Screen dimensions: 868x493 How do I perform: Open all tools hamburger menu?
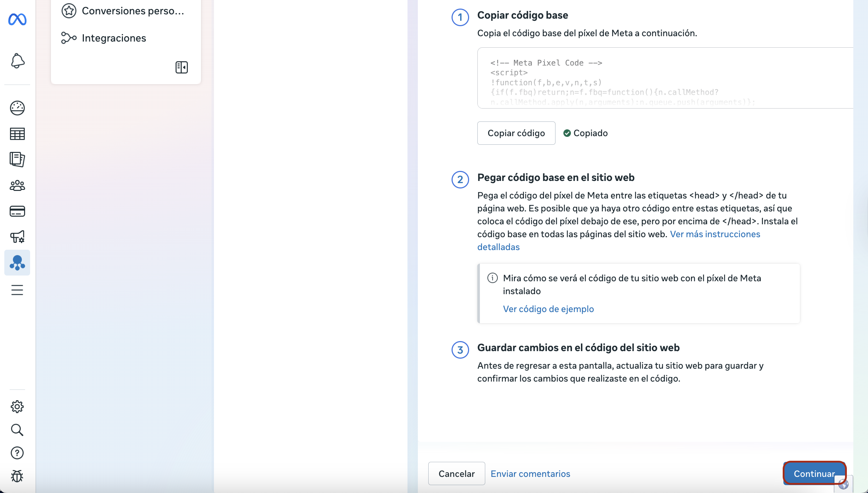click(17, 289)
